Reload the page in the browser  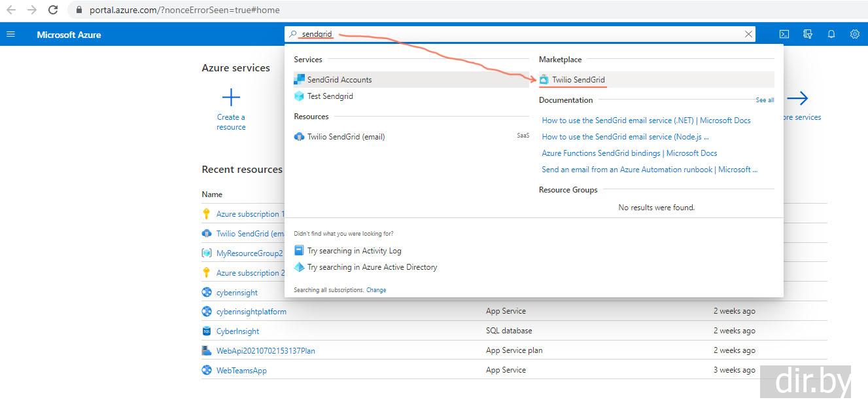click(53, 10)
